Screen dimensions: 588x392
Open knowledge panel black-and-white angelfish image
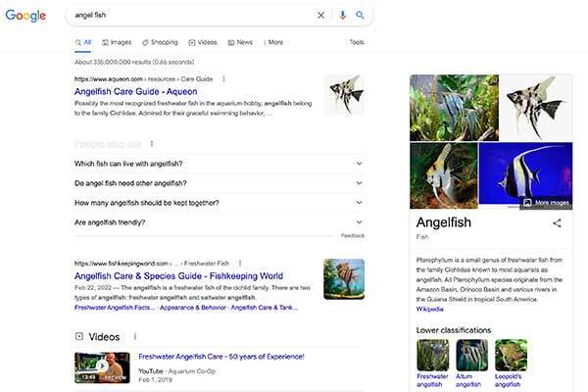[536, 108]
